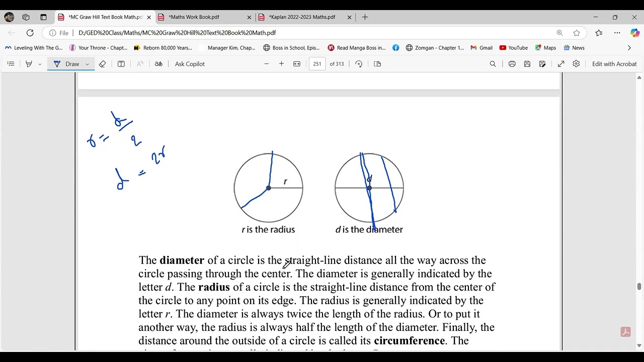Viewport: 644px width, 362px height.
Task: Click the vertical scrollbar thumb
Action: [639, 287]
